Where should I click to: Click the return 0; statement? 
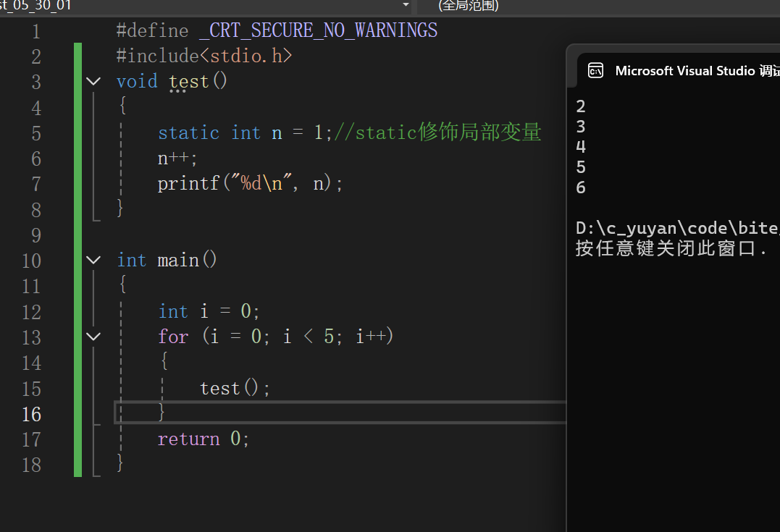tap(204, 439)
